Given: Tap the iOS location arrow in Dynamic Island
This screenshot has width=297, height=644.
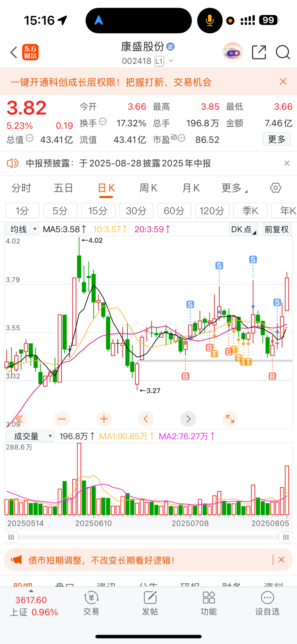Looking at the screenshot, I should (99, 20).
